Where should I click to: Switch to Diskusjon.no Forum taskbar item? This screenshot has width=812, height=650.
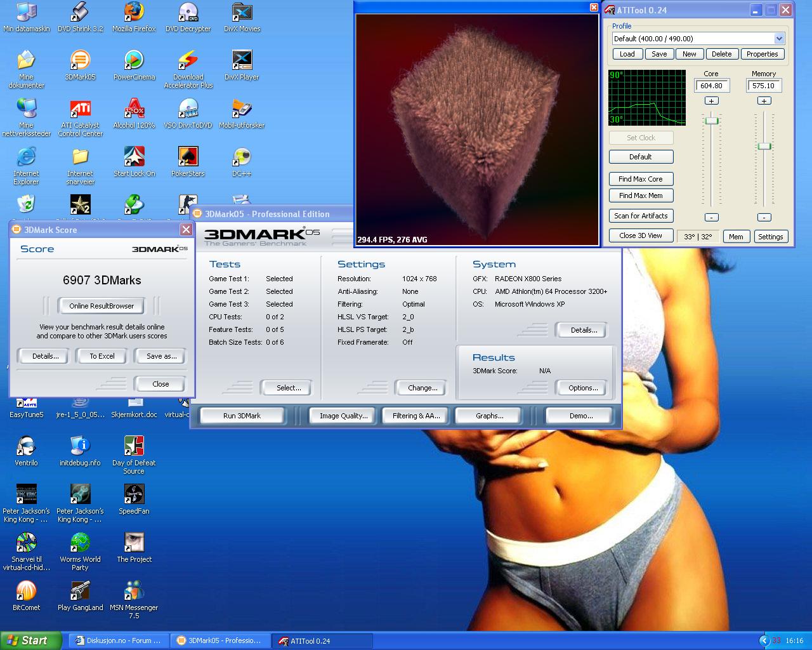[x=119, y=640]
